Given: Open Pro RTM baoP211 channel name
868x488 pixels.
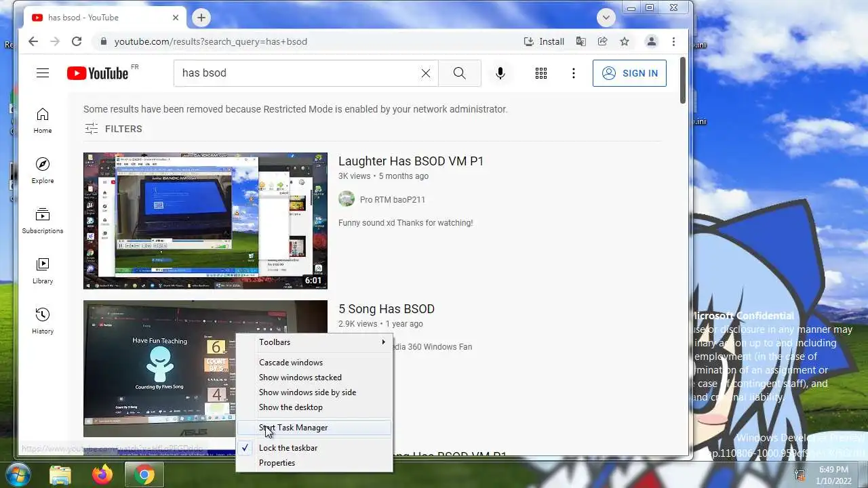Looking at the screenshot, I should pos(393,200).
